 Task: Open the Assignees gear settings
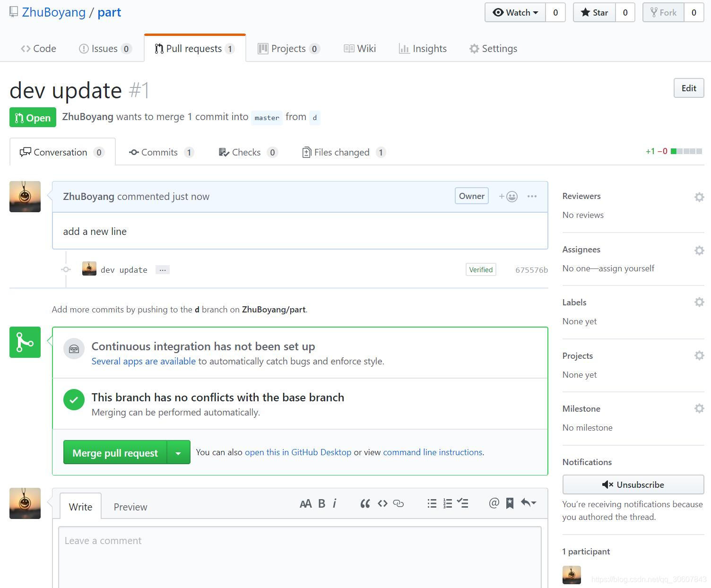pyautogui.click(x=699, y=250)
